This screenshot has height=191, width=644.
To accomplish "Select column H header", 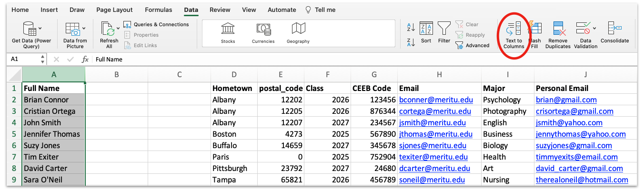I will (439, 74).
